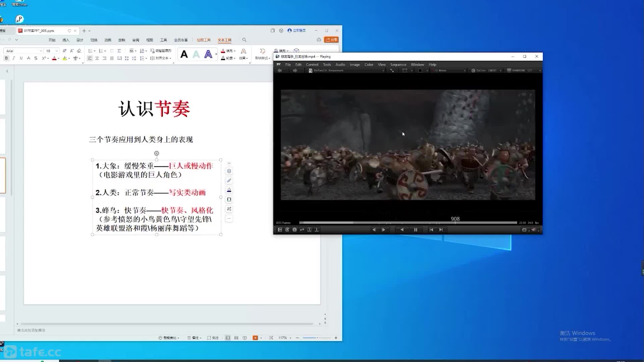Toggle text shadow S button

point(36,58)
